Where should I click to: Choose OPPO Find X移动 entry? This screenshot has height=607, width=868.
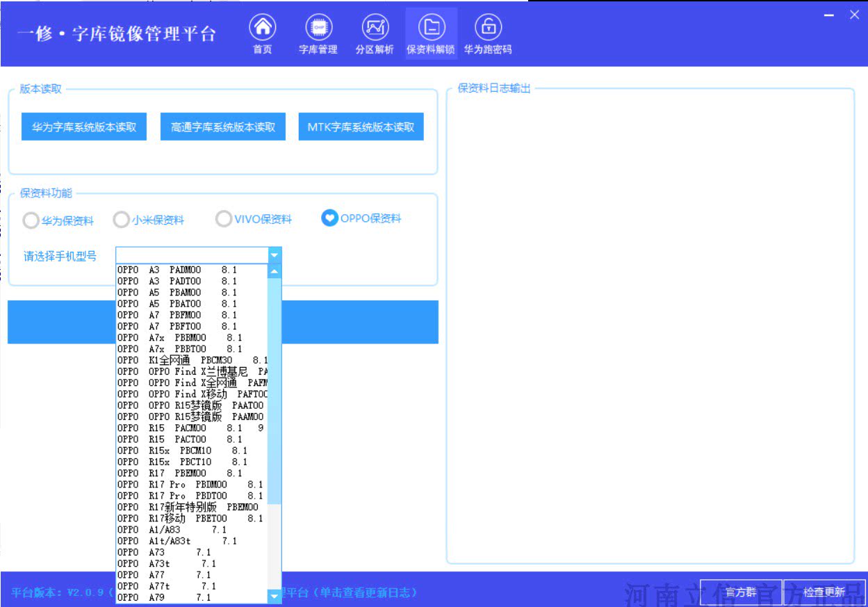[x=192, y=394]
